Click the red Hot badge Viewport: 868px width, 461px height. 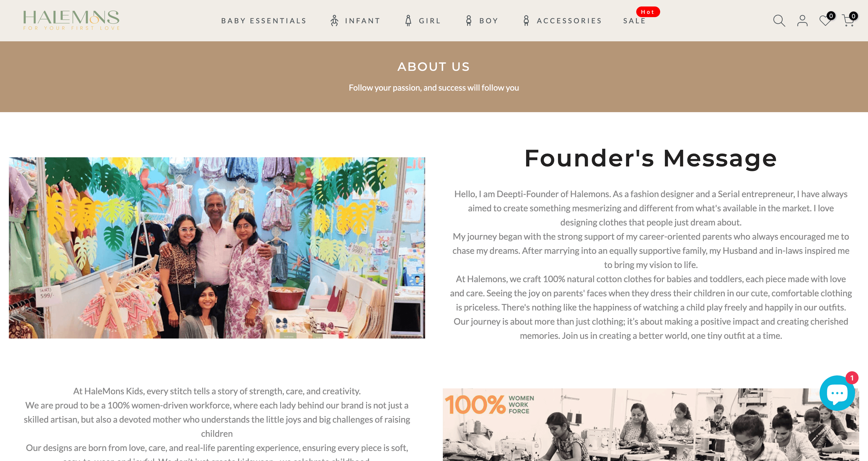pos(648,12)
